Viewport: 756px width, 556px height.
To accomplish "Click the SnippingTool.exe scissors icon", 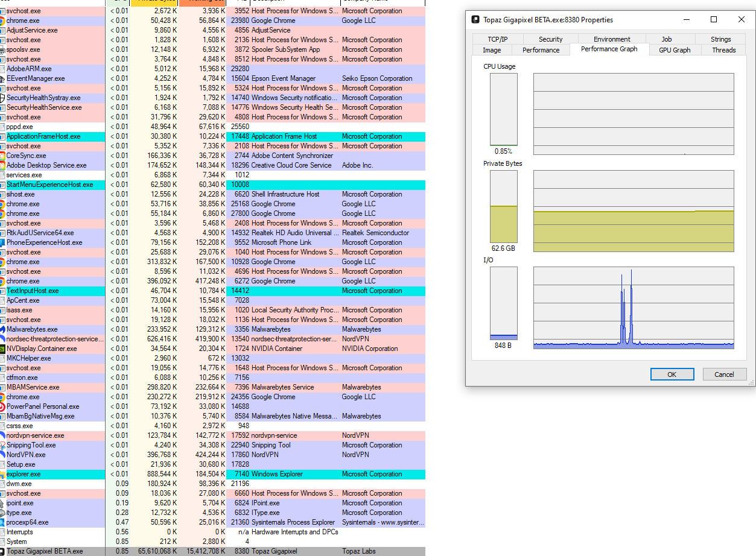I will click(2, 445).
